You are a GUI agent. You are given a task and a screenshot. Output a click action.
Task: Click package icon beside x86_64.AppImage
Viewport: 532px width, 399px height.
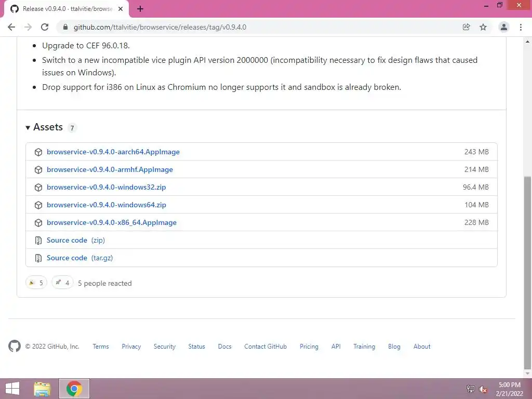[x=38, y=222]
